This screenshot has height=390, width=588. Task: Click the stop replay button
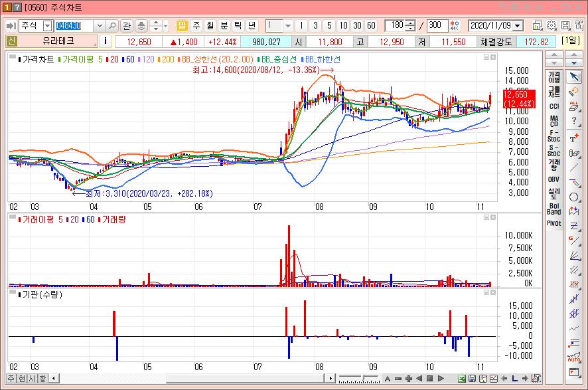430,378
